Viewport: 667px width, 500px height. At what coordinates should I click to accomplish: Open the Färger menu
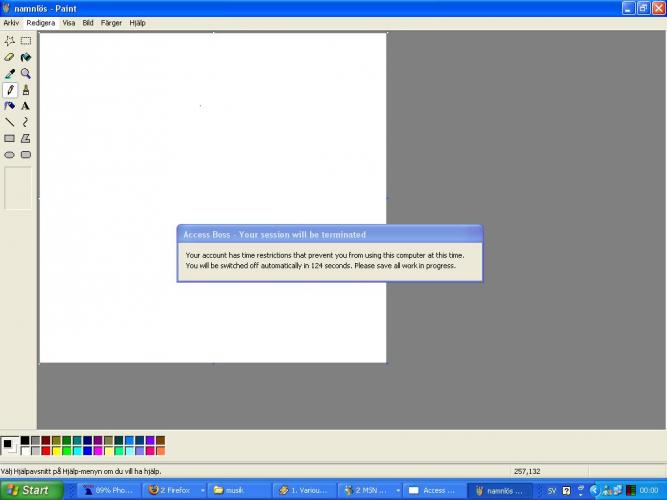112,22
